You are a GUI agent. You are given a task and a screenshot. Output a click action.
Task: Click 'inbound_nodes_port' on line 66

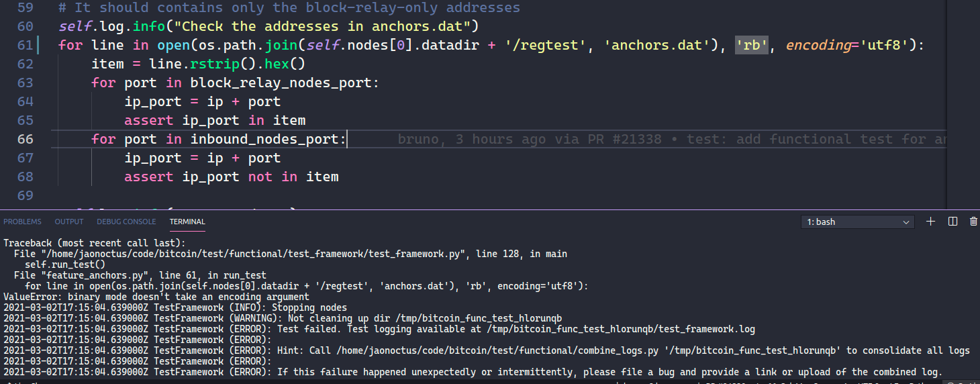[x=264, y=140]
